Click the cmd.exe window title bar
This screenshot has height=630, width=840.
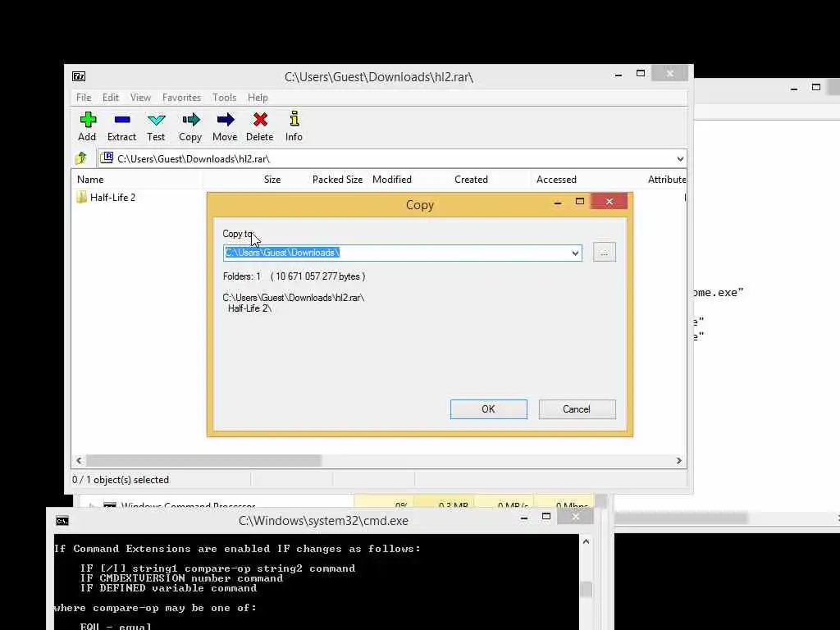pos(323,521)
